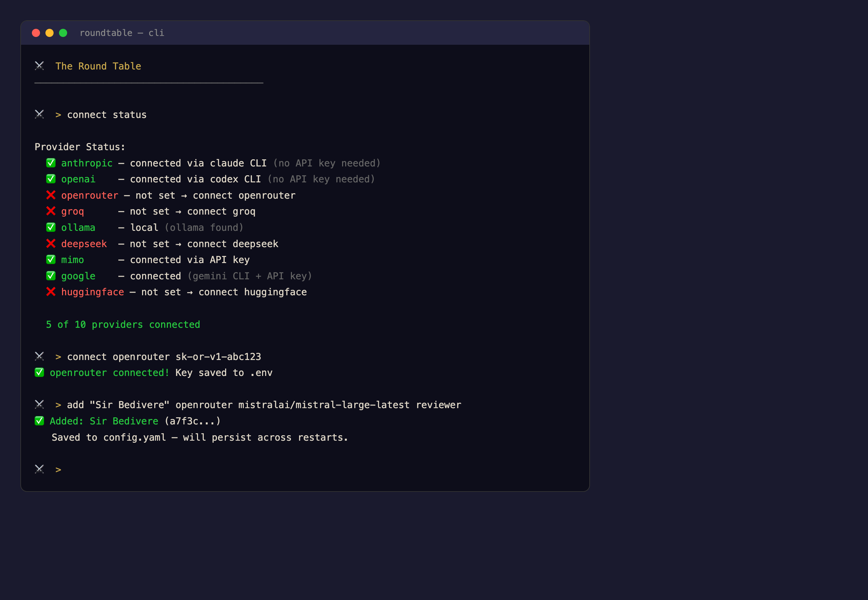Click the 'sk-or-v1-abc123' API key text

(x=218, y=357)
